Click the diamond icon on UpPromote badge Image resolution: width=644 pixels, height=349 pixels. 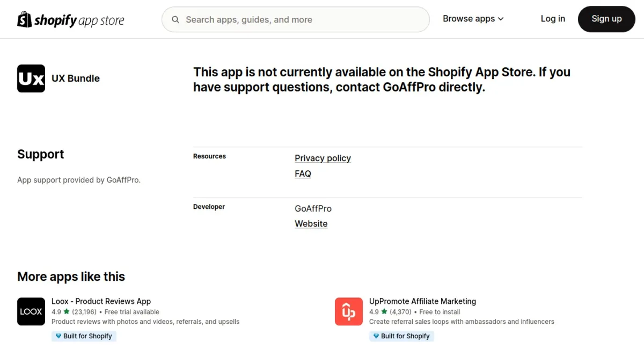click(x=376, y=336)
